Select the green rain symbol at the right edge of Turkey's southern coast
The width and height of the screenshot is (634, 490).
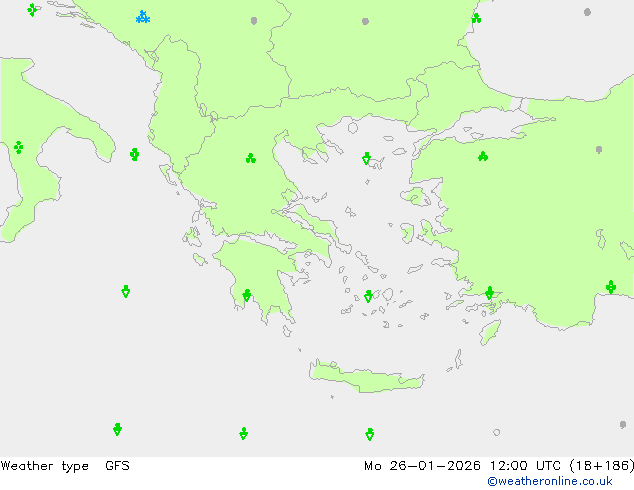pos(611,287)
